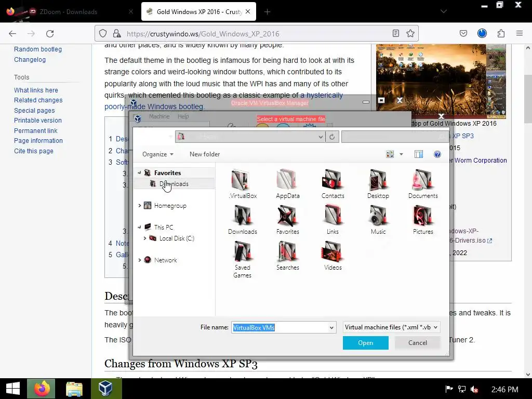Select the Links folder icon
532x399 pixels.
[x=332, y=216]
